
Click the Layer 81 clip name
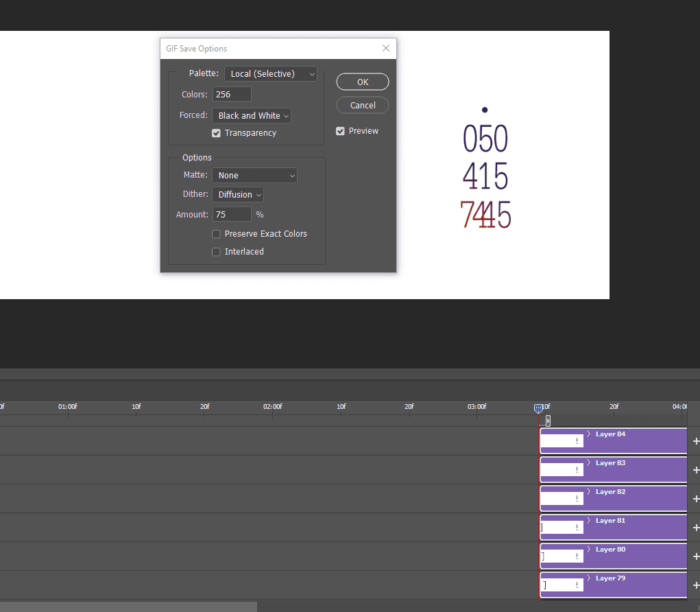(610, 521)
